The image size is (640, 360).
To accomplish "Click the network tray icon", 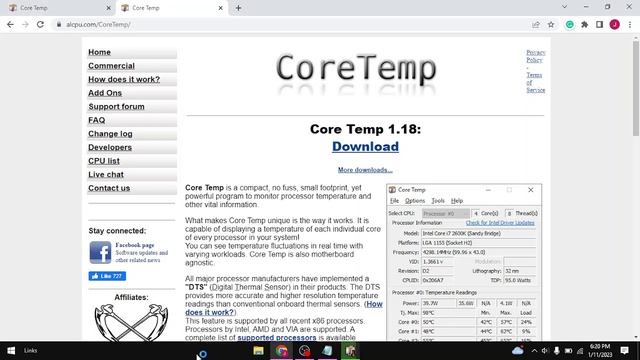I will click(580, 351).
